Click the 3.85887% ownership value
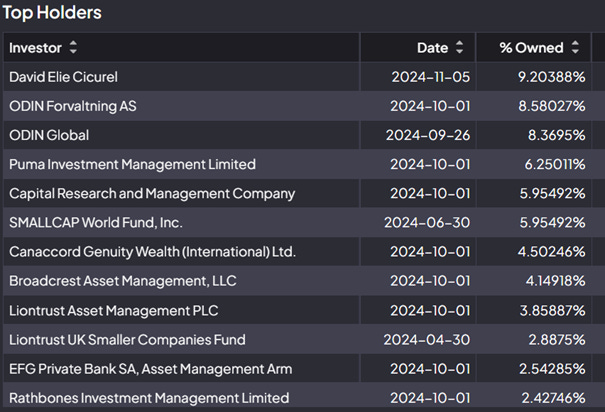The width and height of the screenshot is (605, 412). [552, 311]
